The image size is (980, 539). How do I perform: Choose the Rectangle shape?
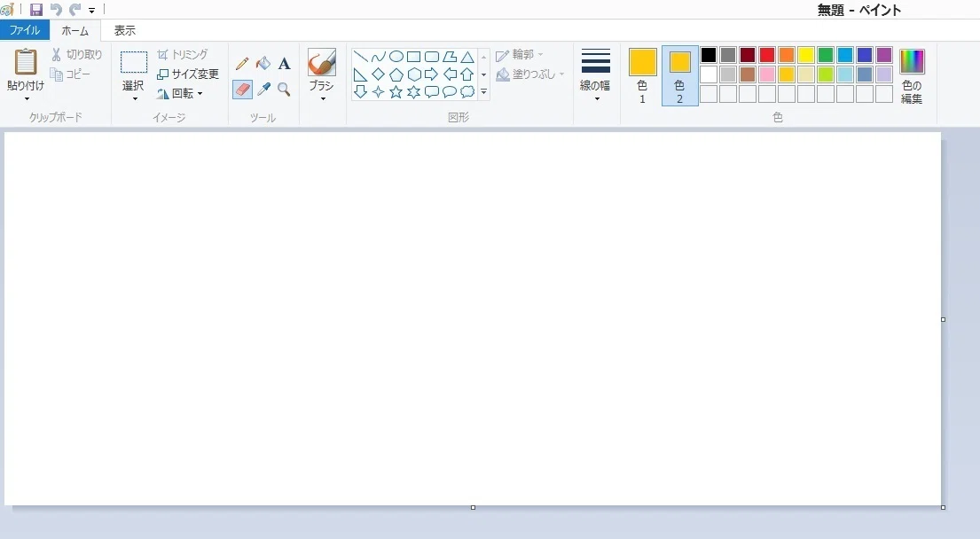pos(414,57)
